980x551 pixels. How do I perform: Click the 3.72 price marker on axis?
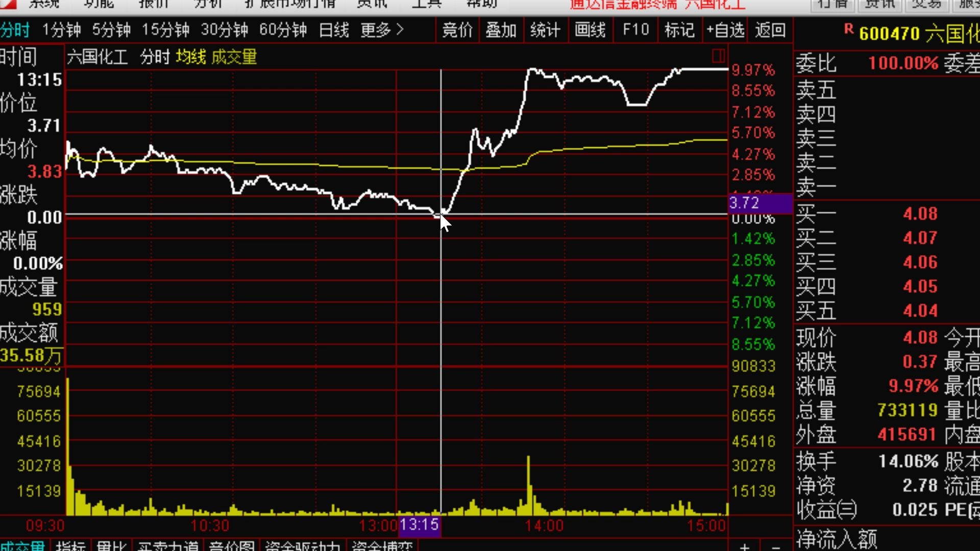click(759, 203)
